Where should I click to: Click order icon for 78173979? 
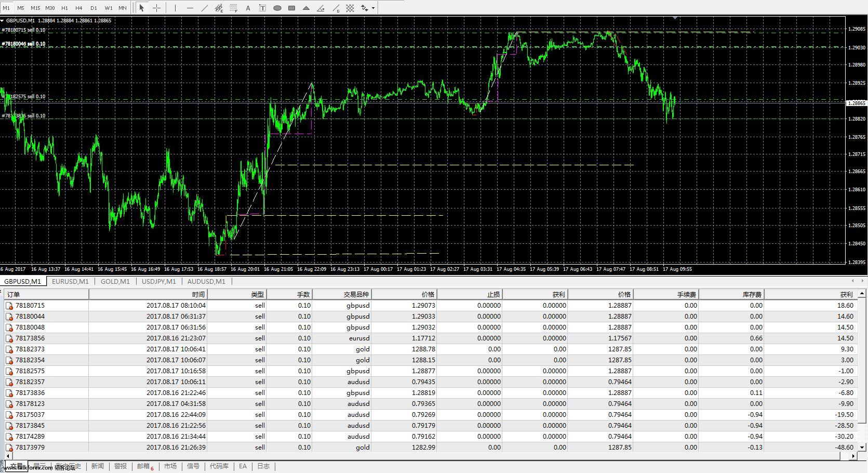click(9, 448)
